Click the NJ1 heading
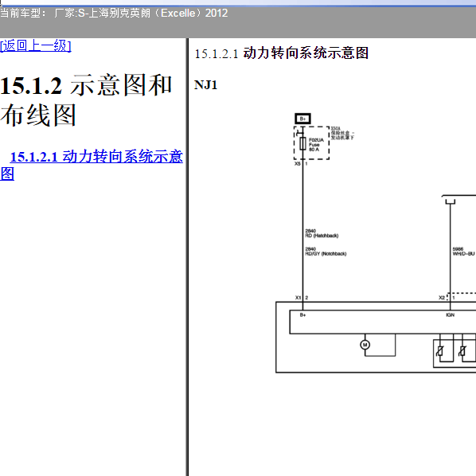This screenshot has height=476, width=476. pos(205,85)
